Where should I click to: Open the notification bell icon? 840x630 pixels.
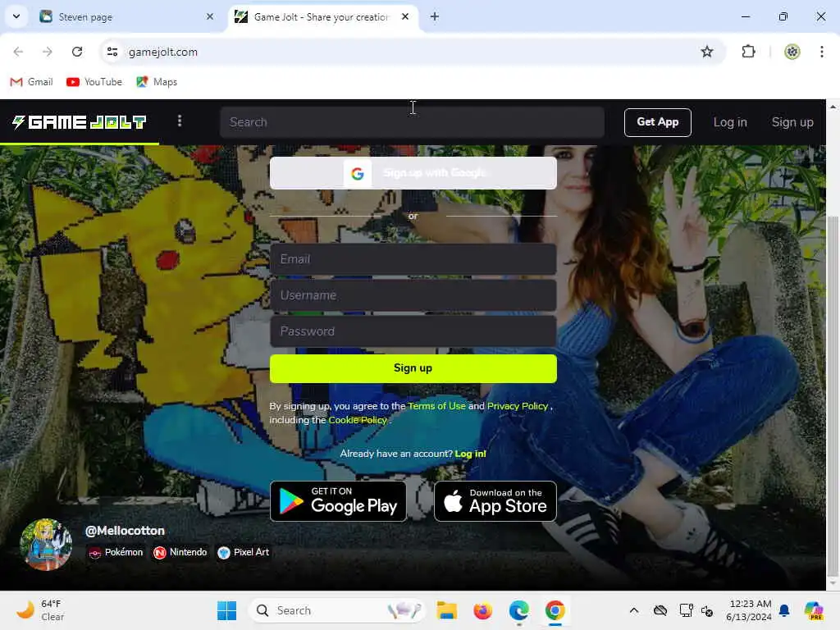pos(784,610)
